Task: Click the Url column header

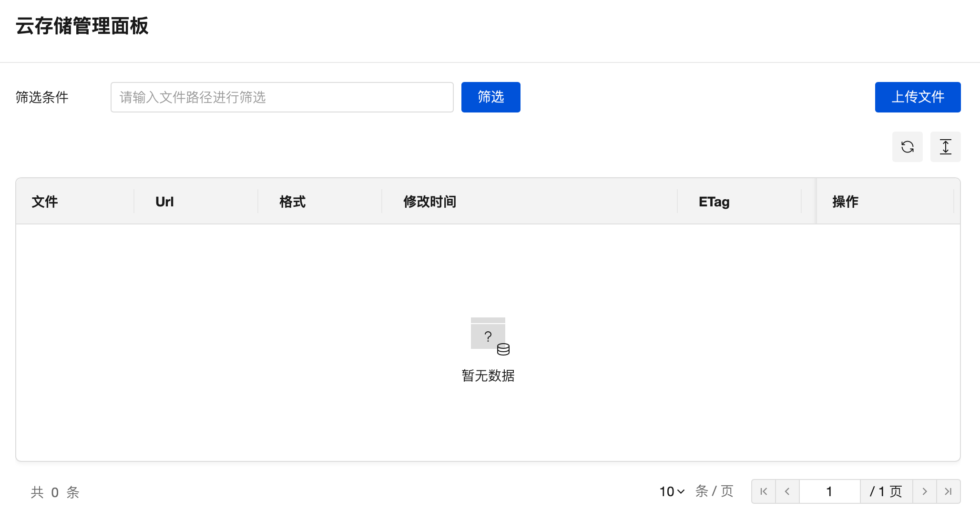Action: coord(164,202)
